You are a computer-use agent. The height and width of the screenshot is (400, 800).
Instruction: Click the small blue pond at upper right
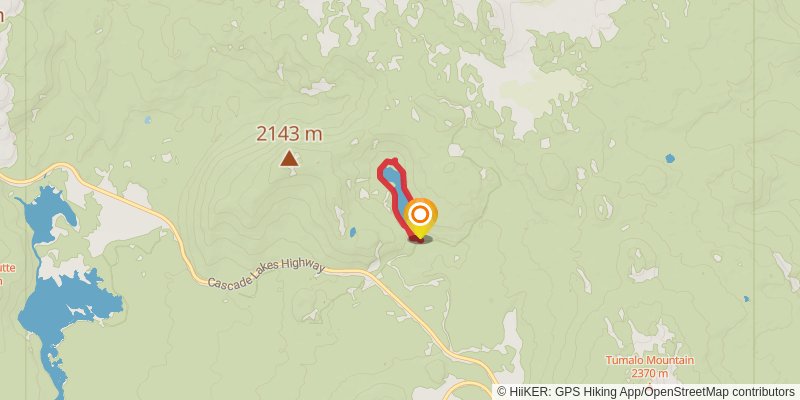click(x=670, y=158)
